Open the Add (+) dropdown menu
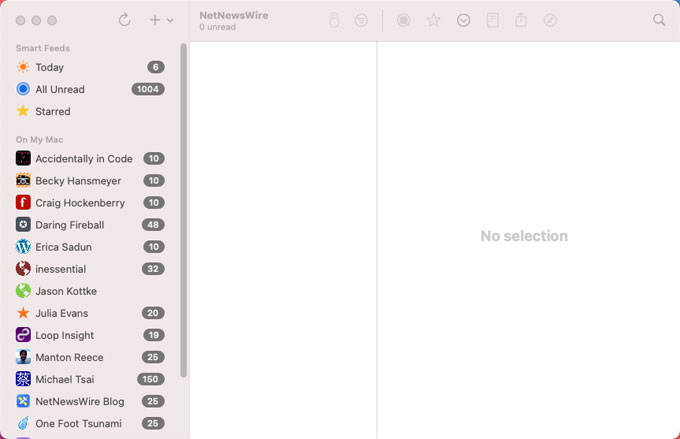This screenshot has width=680, height=439. tap(160, 20)
